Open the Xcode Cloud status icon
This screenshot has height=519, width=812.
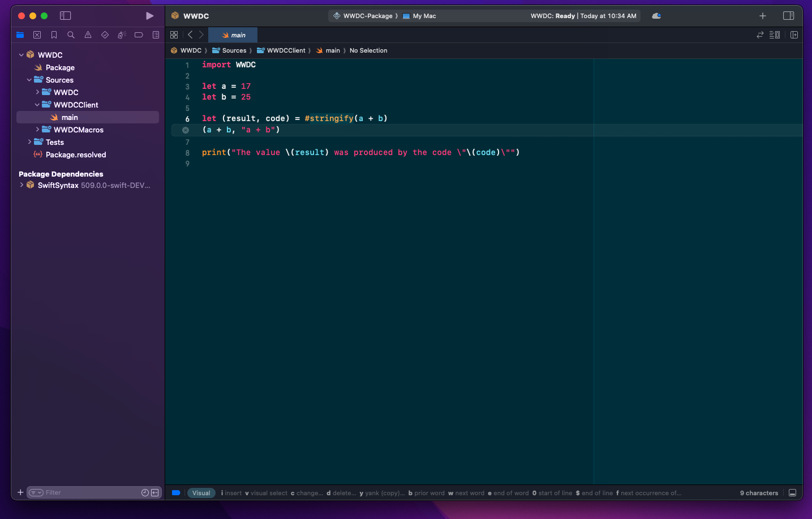coord(656,16)
